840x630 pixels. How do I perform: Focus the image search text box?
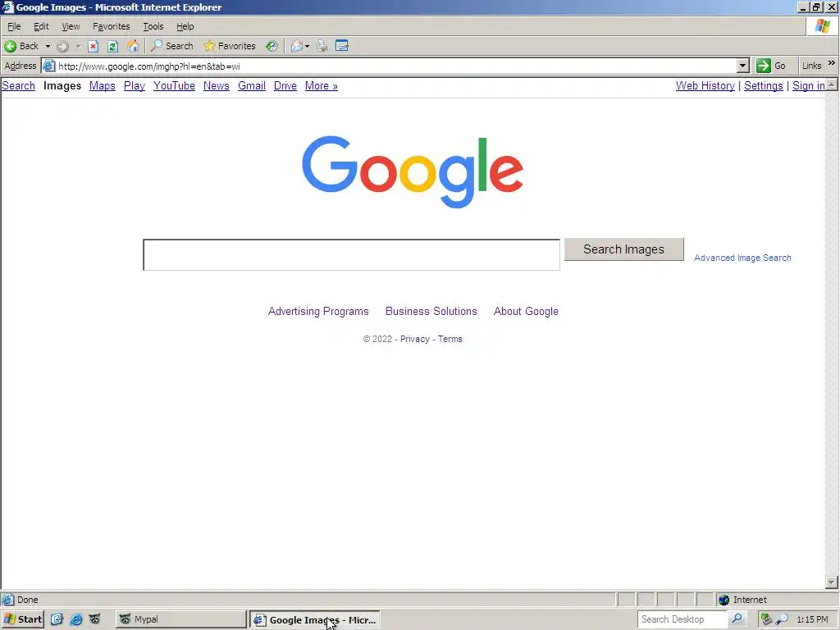pos(351,255)
